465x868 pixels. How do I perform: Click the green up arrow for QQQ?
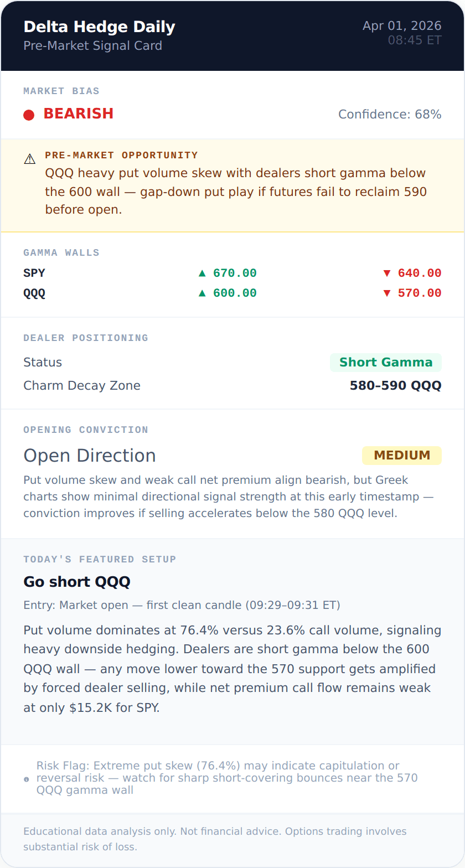(202, 293)
